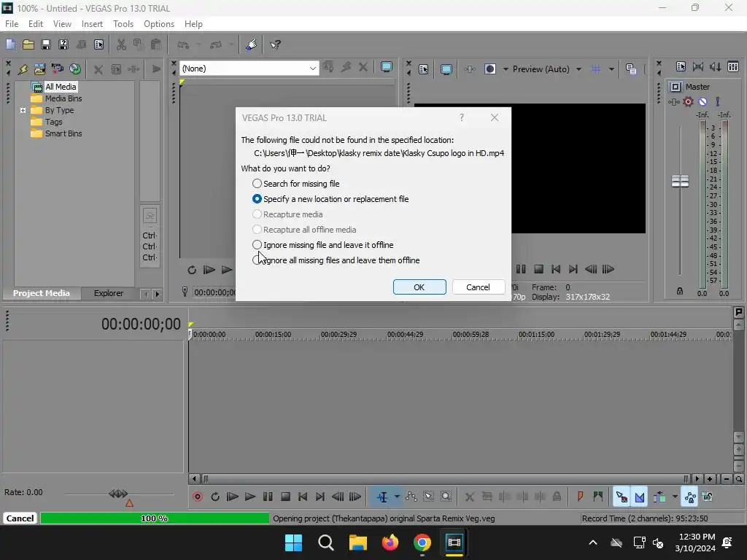747x560 pixels.
Task: Click OK in the missing file dialog
Action: pos(419,287)
